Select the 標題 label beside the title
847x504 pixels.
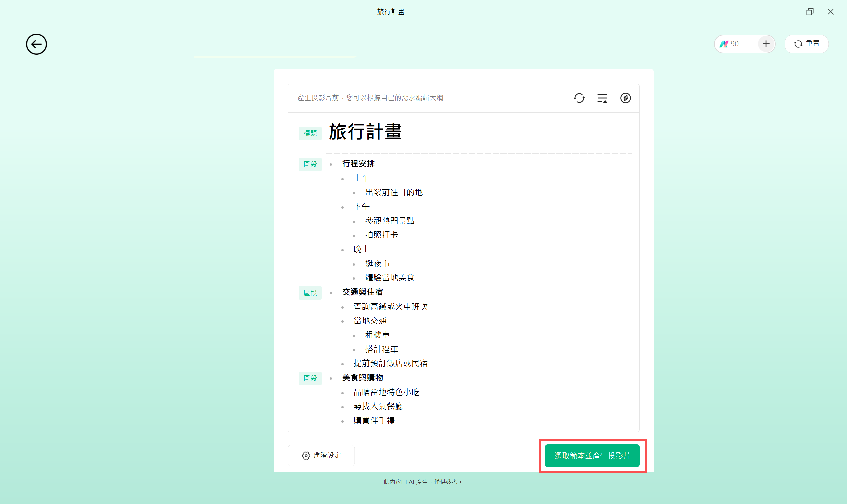click(309, 133)
